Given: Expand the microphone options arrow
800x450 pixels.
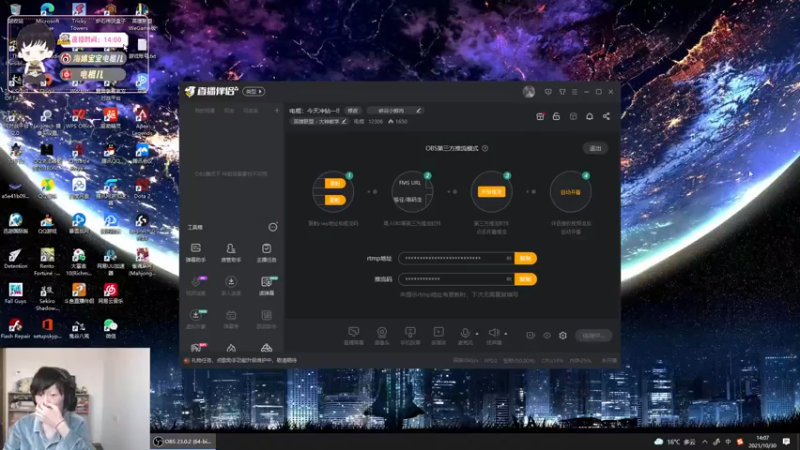Looking at the screenshot, I should [477, 334].
